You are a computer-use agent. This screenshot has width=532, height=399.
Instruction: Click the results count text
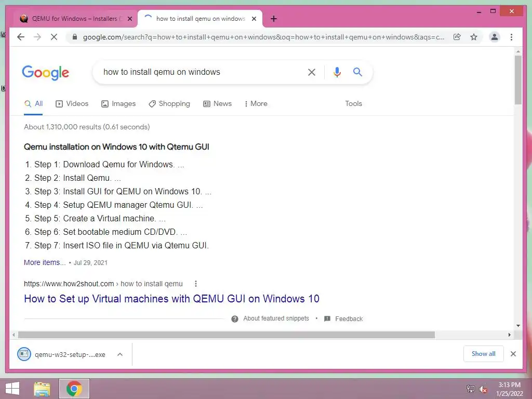(87, 127)
